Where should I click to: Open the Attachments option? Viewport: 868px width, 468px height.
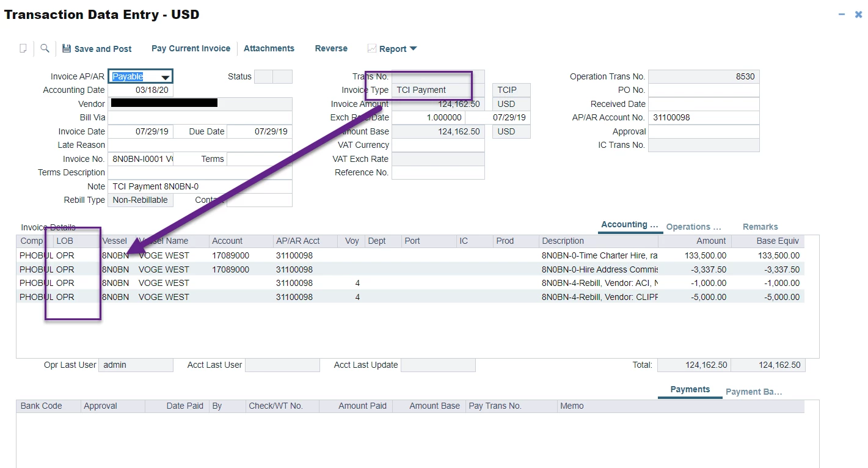[x=269, y=49]
